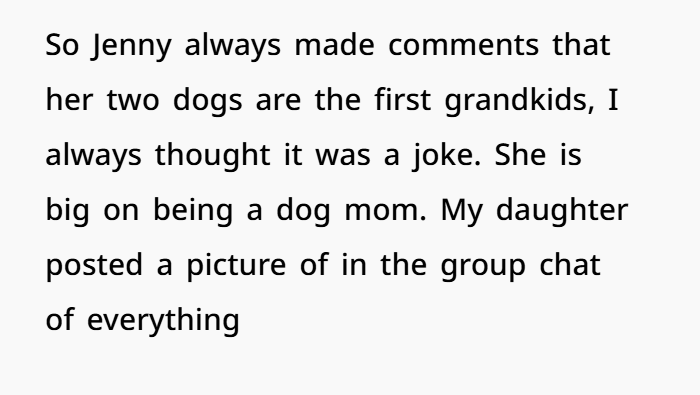This screenshot has width=700, height=395.
Task: Click the word "everything" in last line
Action: (163, 320)
